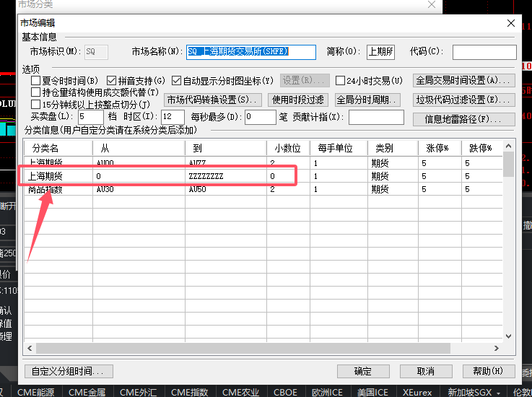The width and height of the screenshot is (532, 397).
Task: Uncheck the 拼音支持 checkbox
Action: (111, 81)
